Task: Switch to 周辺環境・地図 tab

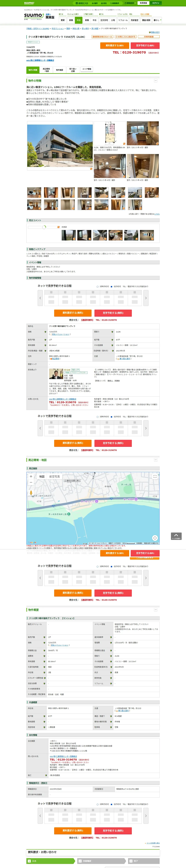Action: 46,70
